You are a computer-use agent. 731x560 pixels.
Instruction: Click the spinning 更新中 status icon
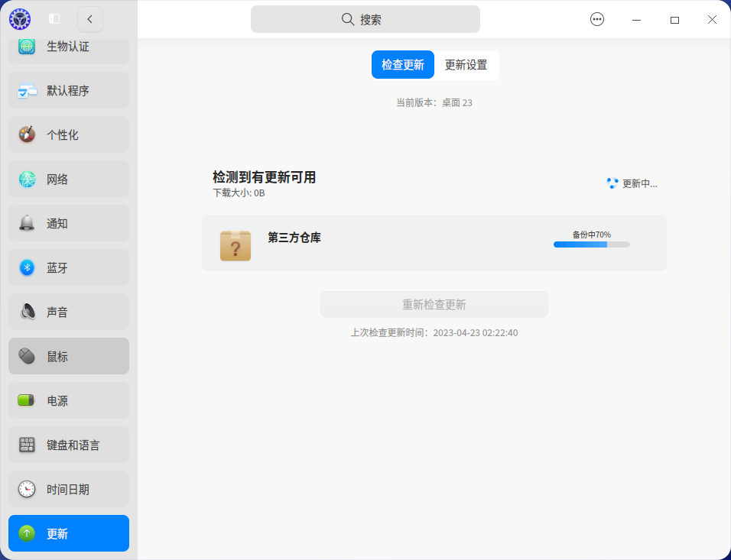[611, 183]
